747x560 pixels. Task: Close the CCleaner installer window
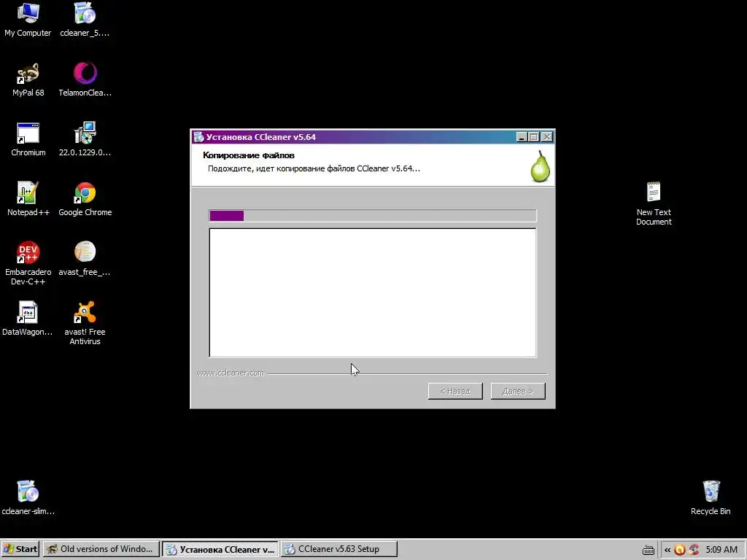[547, 137]
